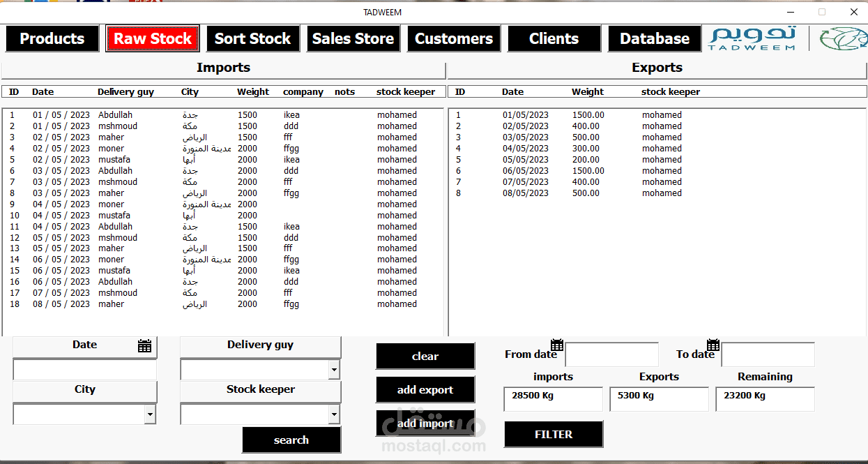Click the FILTER button
Image resolution: width=868 pixels, height=464 pixels.
(554, 434)
